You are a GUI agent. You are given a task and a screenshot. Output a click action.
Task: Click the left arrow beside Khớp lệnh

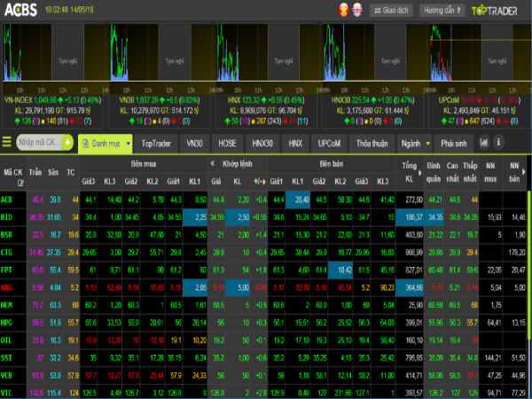[x=214, y=165]
